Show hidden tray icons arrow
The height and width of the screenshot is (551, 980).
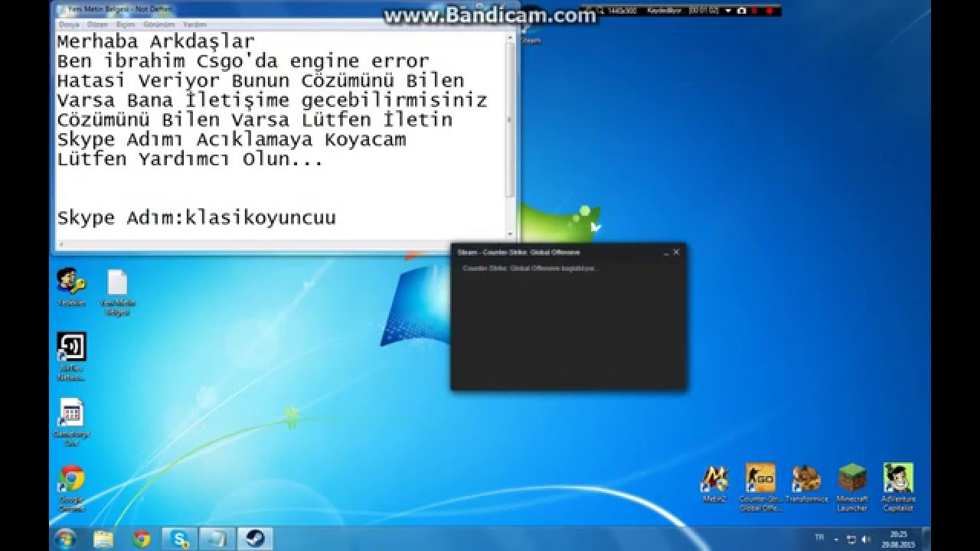tap(836, 539)
